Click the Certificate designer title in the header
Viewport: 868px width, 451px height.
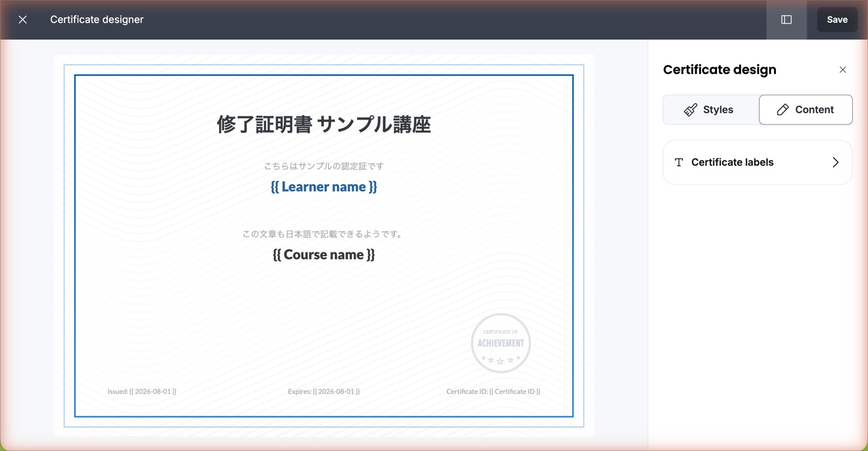[x=97, y=19]
